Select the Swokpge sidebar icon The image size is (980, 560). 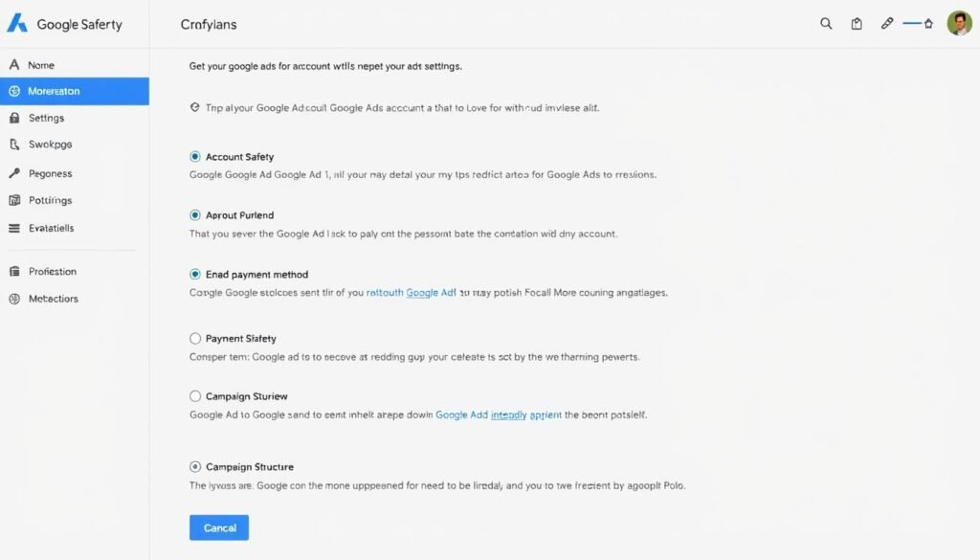point(13,145)
